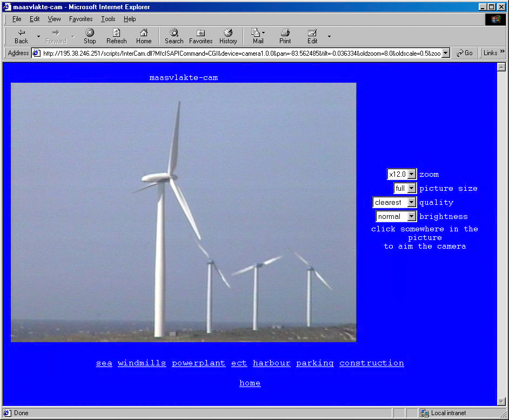Open the Back history dropdown arrow
Screen dimensions: 509x420
click(x=38, y=36)
